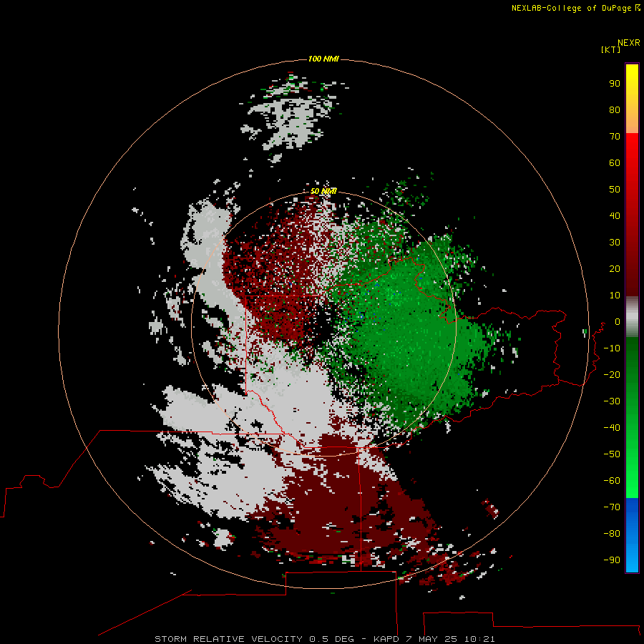Click the -10 value on the velocity scale
The image size is (644, 644).
pyautogui.click(x=612, y=348)
